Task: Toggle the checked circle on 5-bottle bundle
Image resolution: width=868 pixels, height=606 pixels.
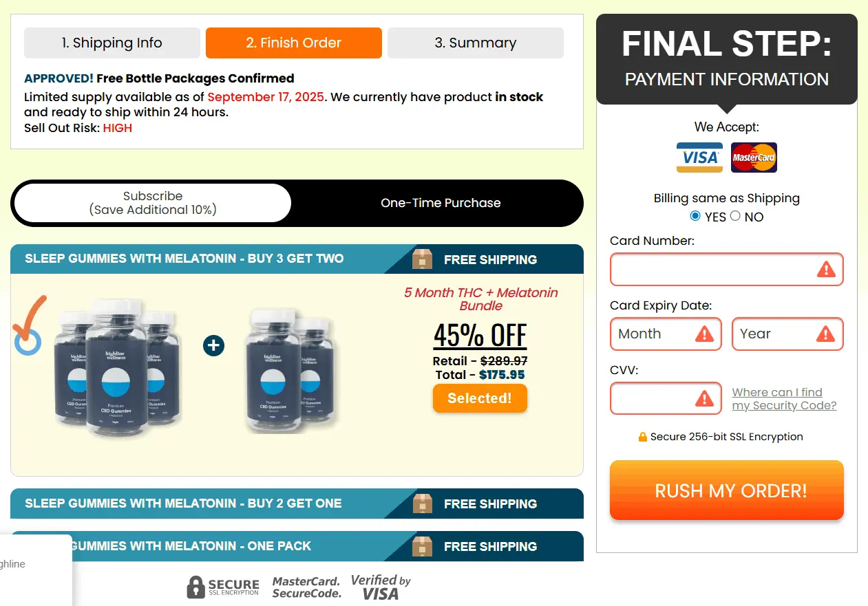Action: click(x=28, y=342)
